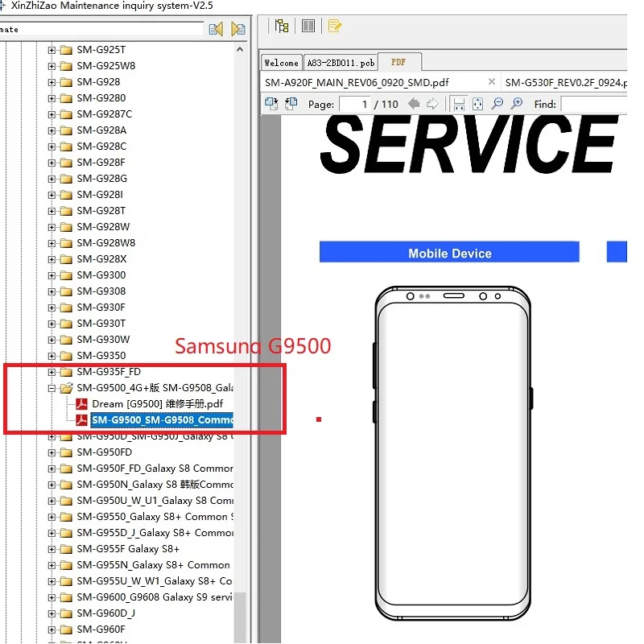644x644 pixels.
Task: Click the Find text field
Action: click(x=594, y=105)
